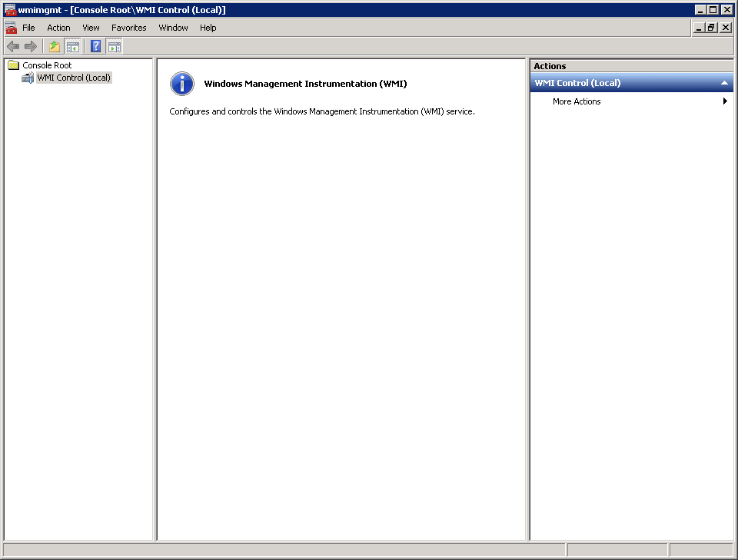Close the wmimgmt main window

click(x=727, y=10)
